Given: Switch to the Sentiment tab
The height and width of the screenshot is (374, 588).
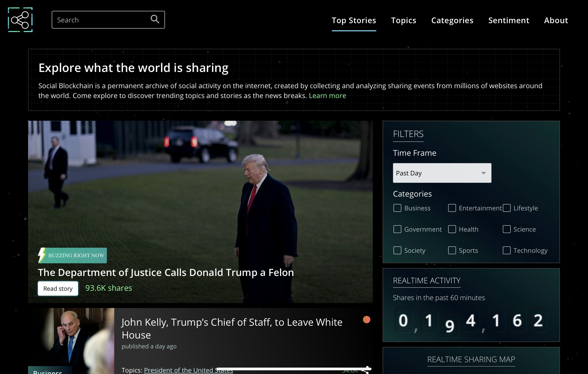Looking at the screenshot, I should 509,20.
